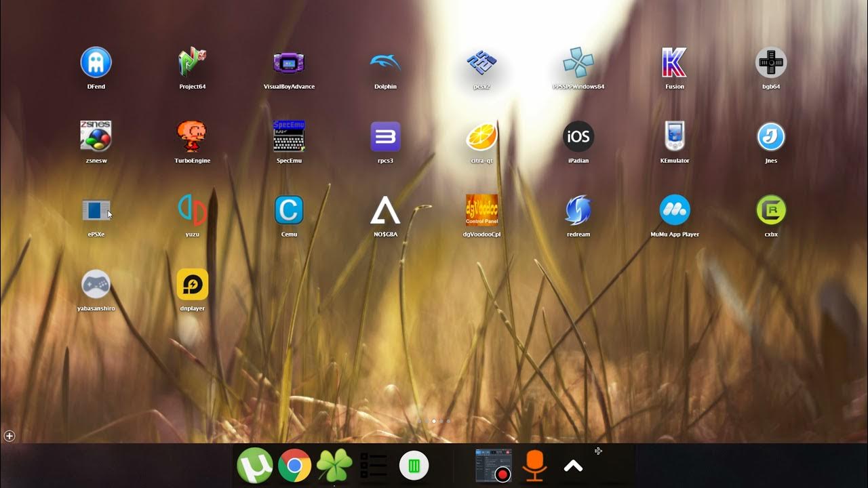Launch bgb64 Game Boy emulator
The width and height of the screenshot is (868, 488).
pyautogui.click(x=771, y=62)
